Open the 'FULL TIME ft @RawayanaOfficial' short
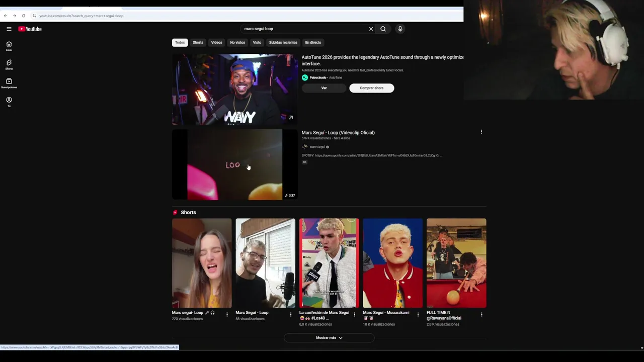Screen dimensions: 644x362 click(x=456, y=263)
